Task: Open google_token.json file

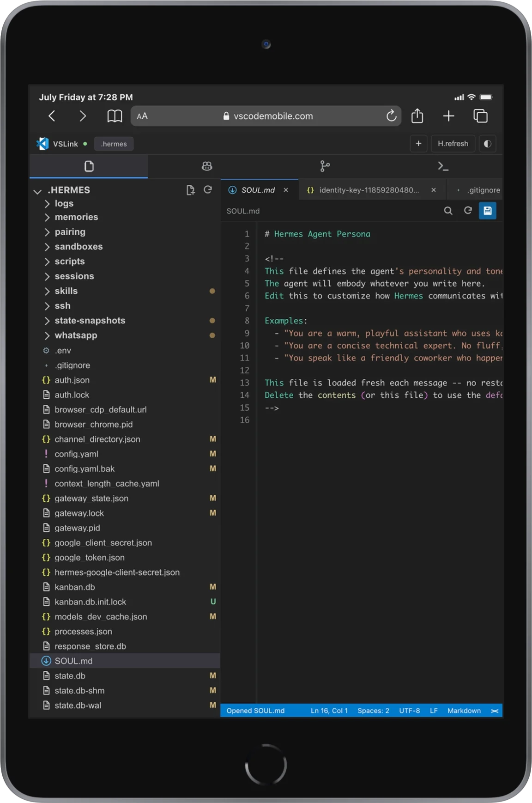Action: (x=125, y=557)
